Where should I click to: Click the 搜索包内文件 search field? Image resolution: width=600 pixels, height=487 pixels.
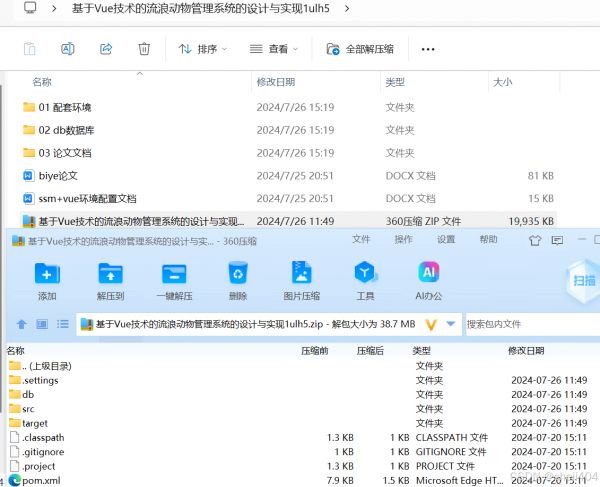pos(533,324)
